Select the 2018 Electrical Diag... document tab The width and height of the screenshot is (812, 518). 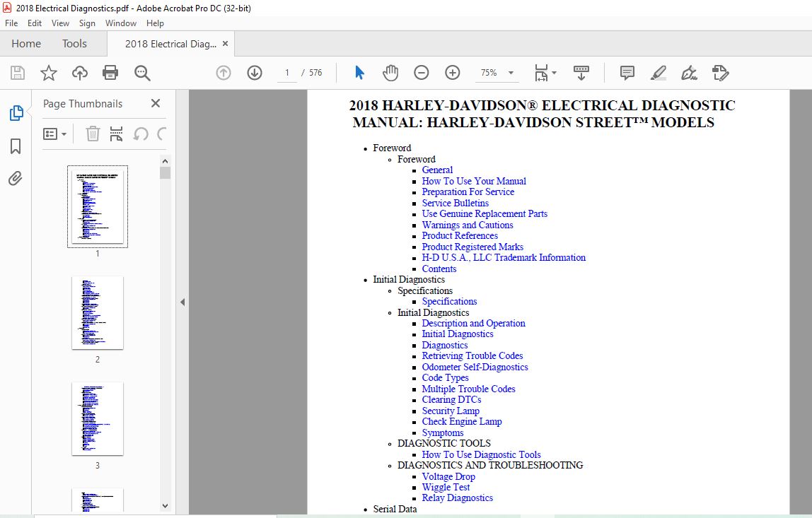coord(170,44)
